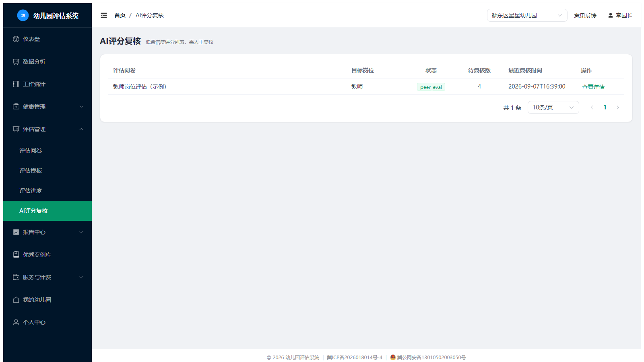The width and height of the screenshot is (644, 362).
Task: Click the 个人中心 person icon
Action: 16,322
